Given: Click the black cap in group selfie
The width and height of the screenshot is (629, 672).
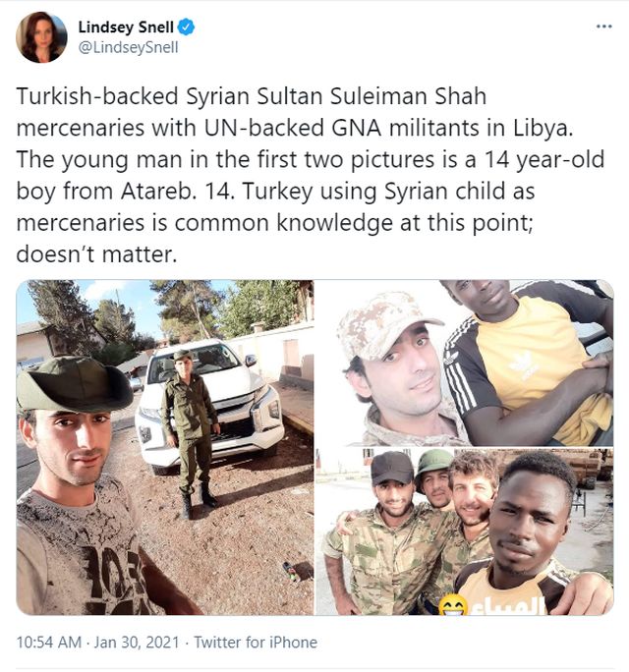Looking at the screenshot, I should pos(392,468).
